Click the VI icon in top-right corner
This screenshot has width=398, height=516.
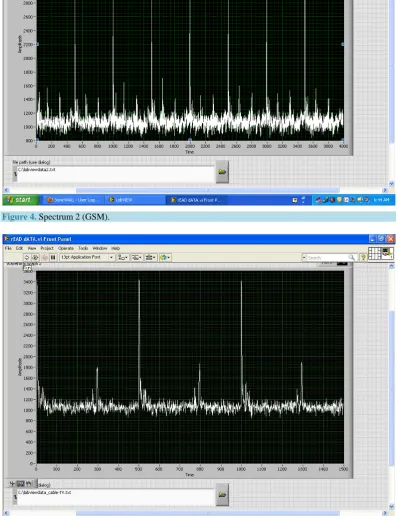click(x=388, y=253)
